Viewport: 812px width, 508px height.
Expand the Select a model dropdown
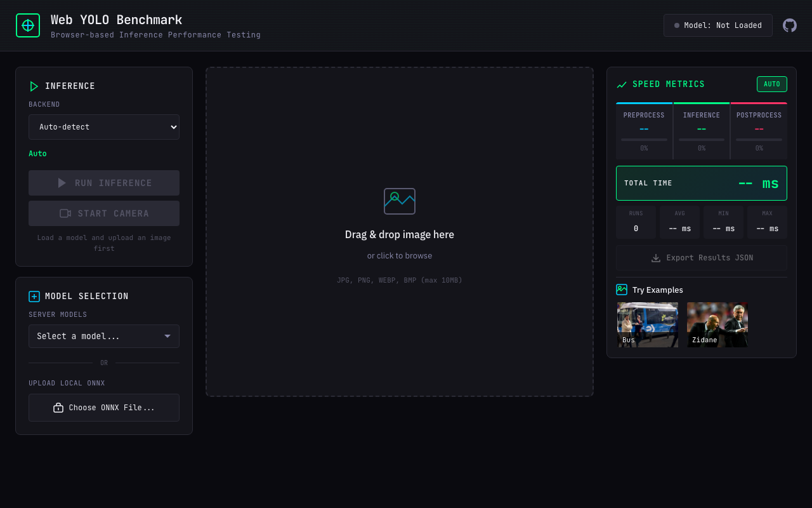pos(104,336)
